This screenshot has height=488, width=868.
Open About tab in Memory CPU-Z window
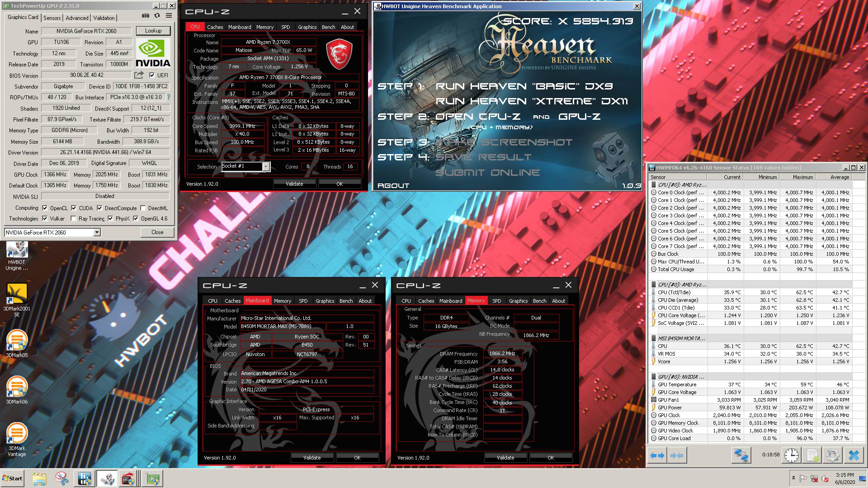(559, 301)
